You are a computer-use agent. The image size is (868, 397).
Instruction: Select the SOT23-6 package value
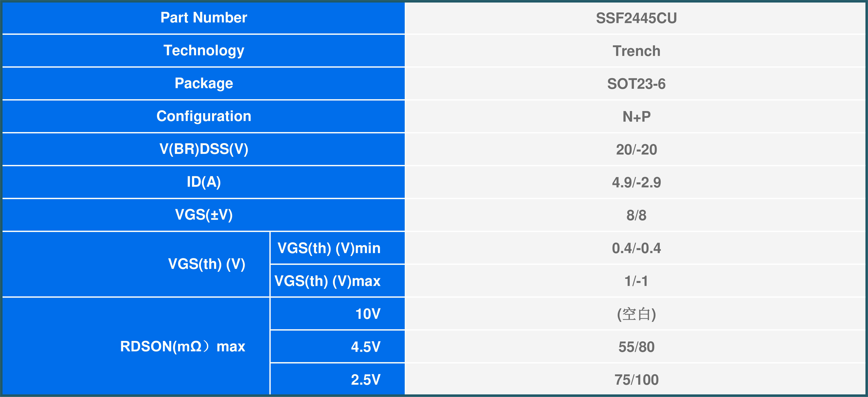pos(636,84)
